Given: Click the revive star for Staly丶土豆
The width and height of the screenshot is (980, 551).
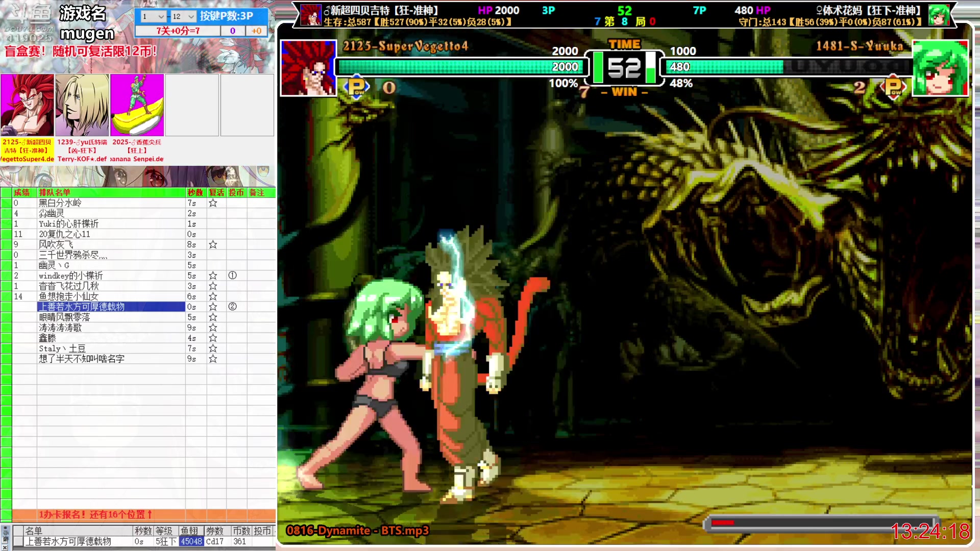Looking at the screenshot, I should [213, 348].
